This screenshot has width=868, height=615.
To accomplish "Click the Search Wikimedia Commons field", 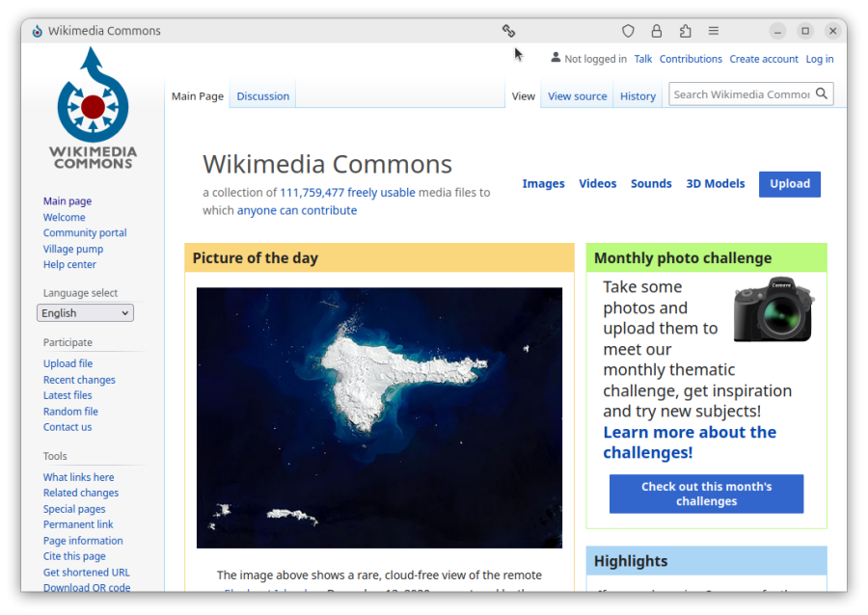I will (741, 94).
